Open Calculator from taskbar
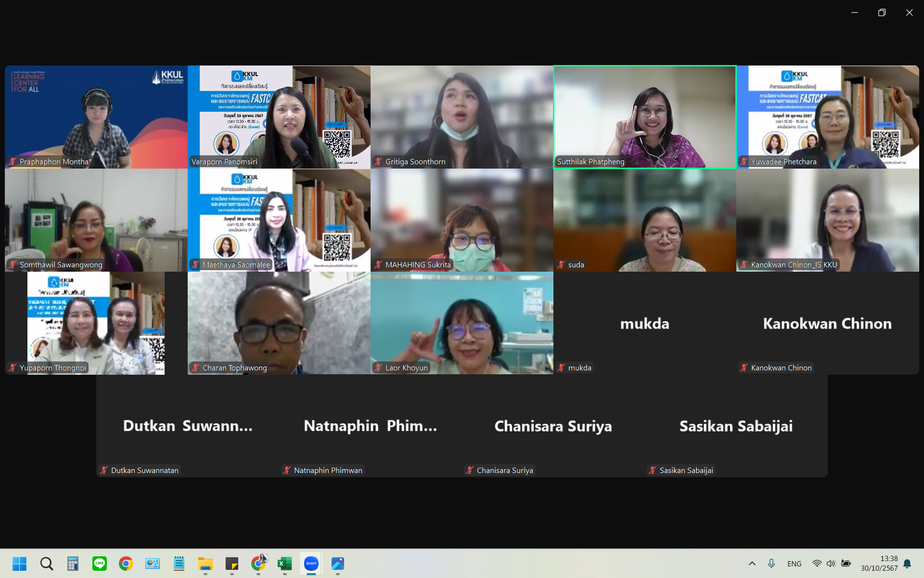924x578 pixels. (x=73, y=563)
